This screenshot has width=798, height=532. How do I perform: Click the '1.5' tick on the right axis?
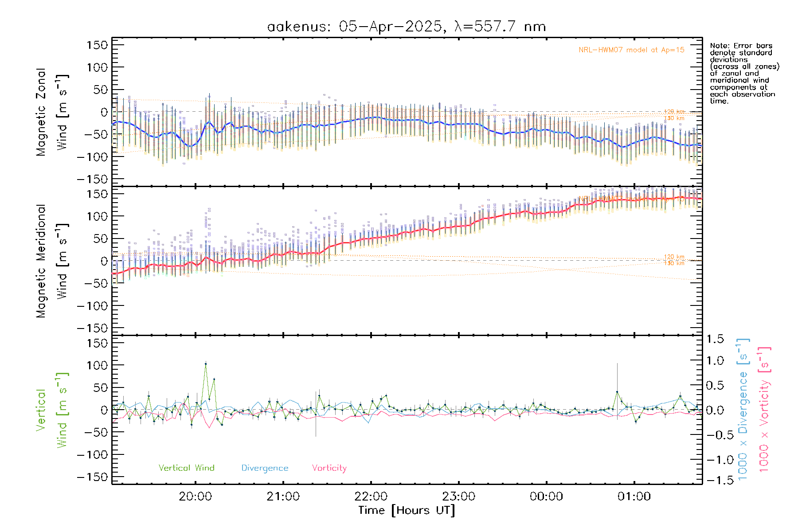pyautogui.click(x=715, y=339)
